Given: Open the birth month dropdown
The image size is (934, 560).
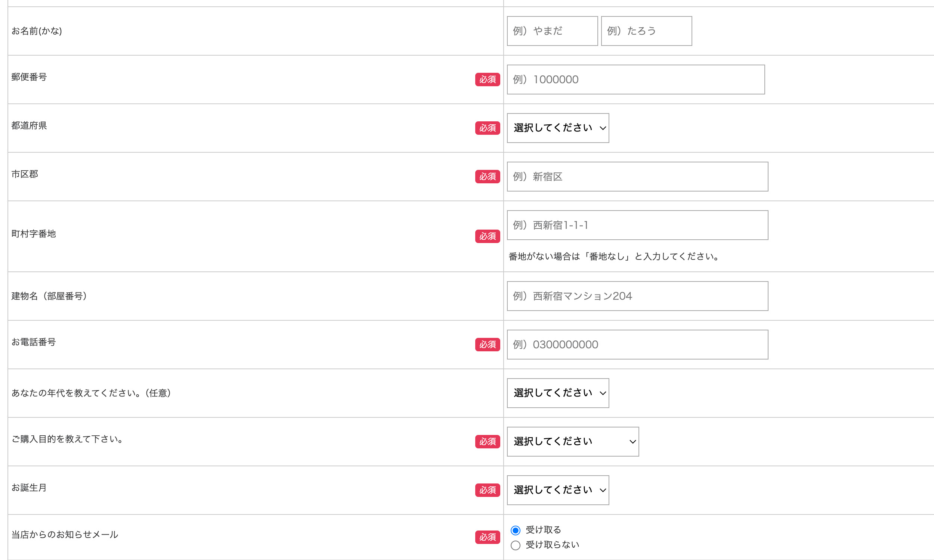Looking at the screenshot, I should coord(558,490).
